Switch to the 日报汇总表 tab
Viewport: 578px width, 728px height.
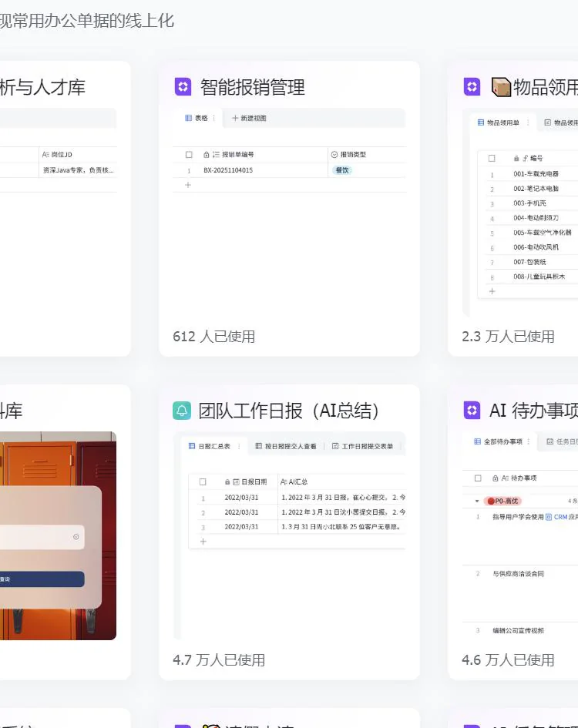[209, 446]
